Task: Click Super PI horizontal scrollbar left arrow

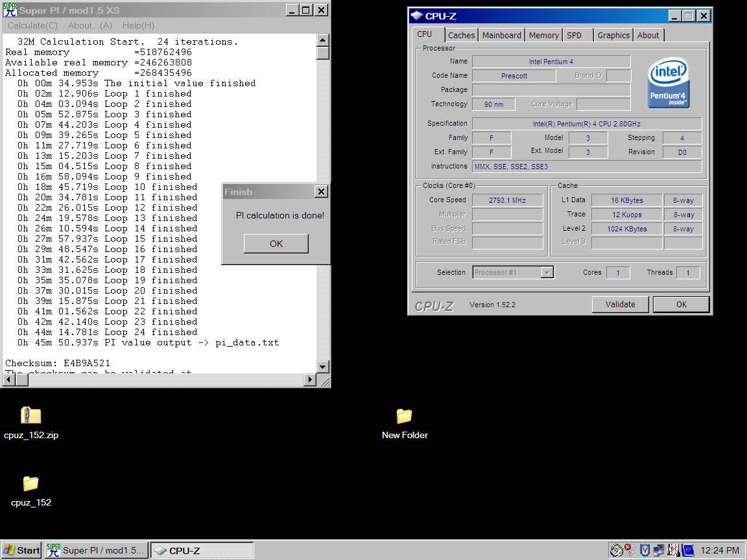Action: 9,380
